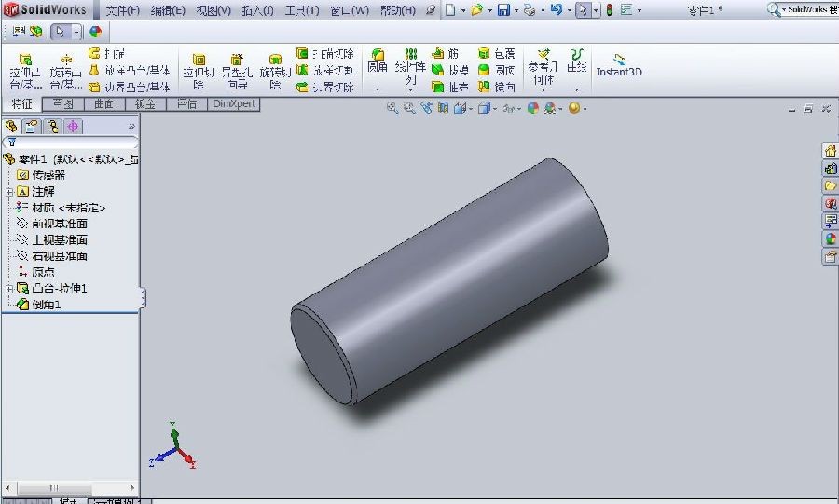Click the Undo icon
This screenshot has height=504, width=839.
tap(556, 9)
